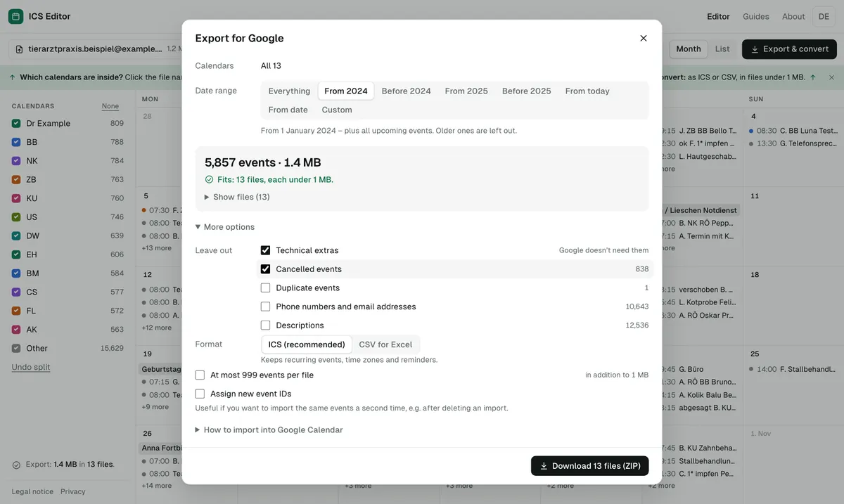844x504 pixels.
Task: Select the From date range option
Action: [288, 110]
